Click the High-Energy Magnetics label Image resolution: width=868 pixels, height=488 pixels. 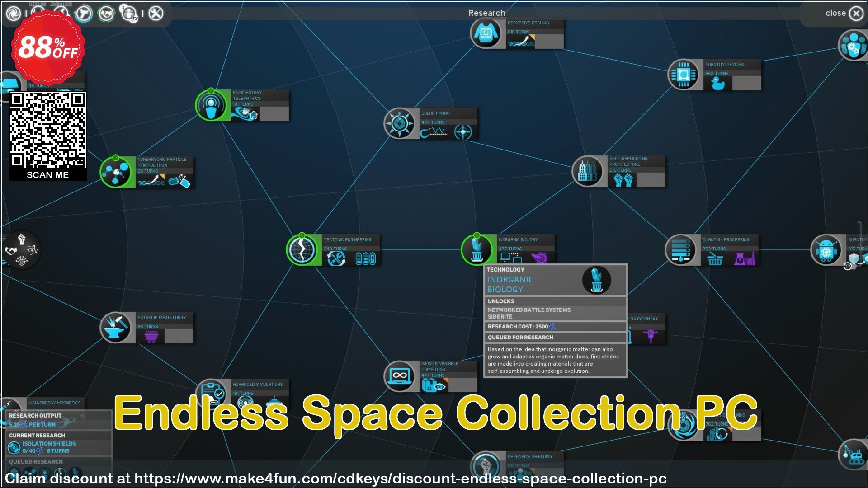(x=54, y=403)
